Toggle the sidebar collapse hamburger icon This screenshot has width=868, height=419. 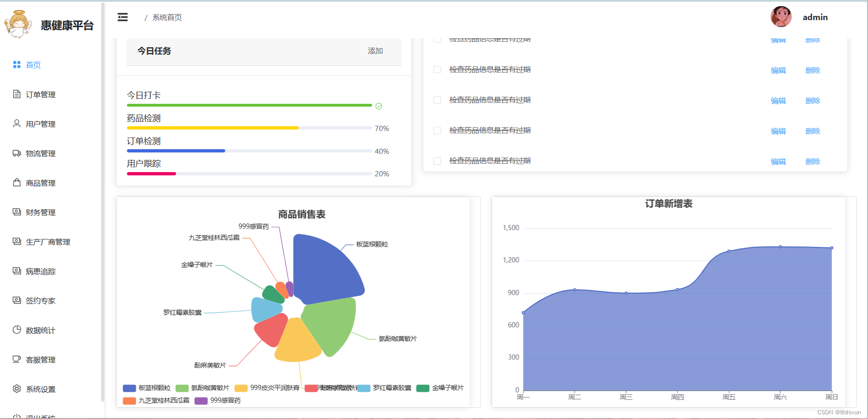point(123,17)
